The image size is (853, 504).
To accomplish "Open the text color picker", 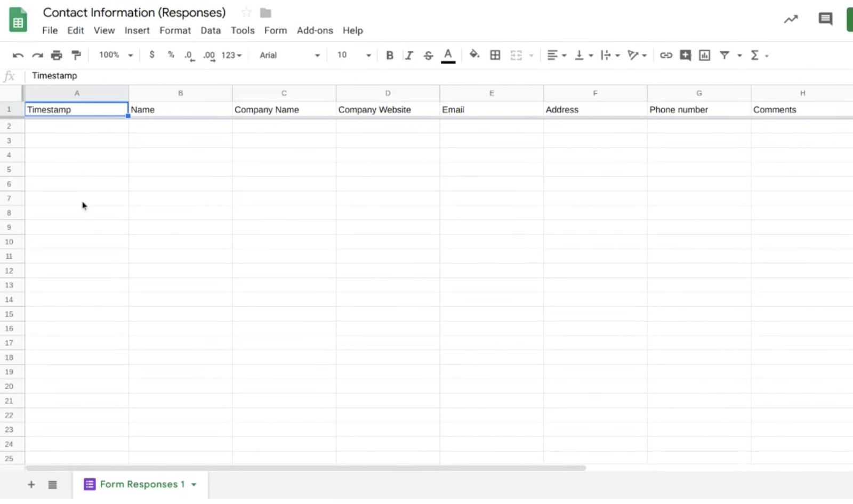I will pos(448,55).
